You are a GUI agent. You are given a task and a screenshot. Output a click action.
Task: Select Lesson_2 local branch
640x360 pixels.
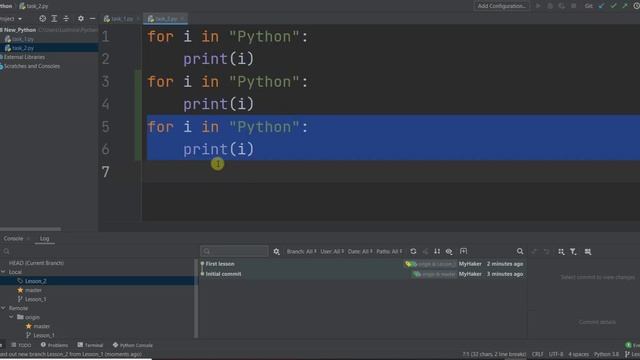coord(35,281)
